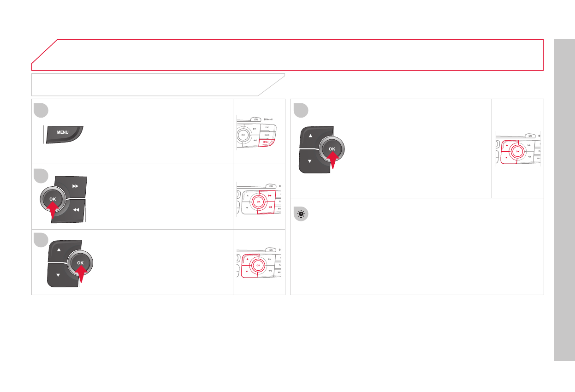Click the red-highlighted MENU key in the small diagram
This screenshot has width=575, height=392.
[266, 143]
